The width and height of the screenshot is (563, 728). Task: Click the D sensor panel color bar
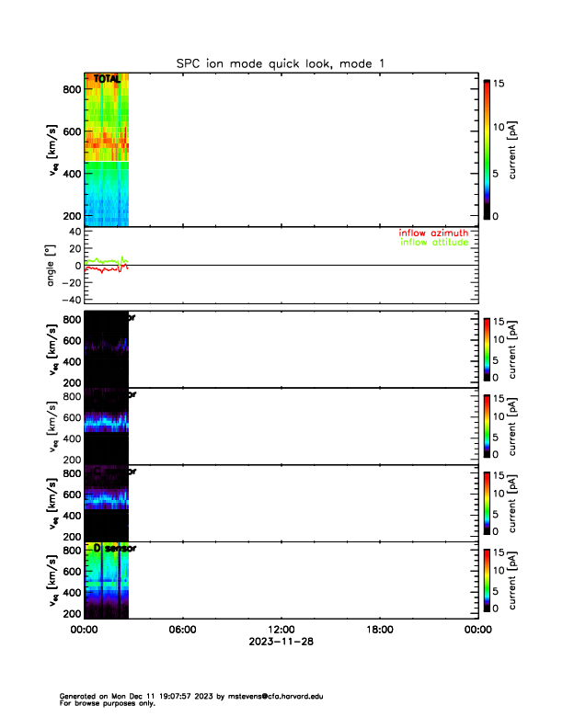pyautogui.click(x=487, y=582)
